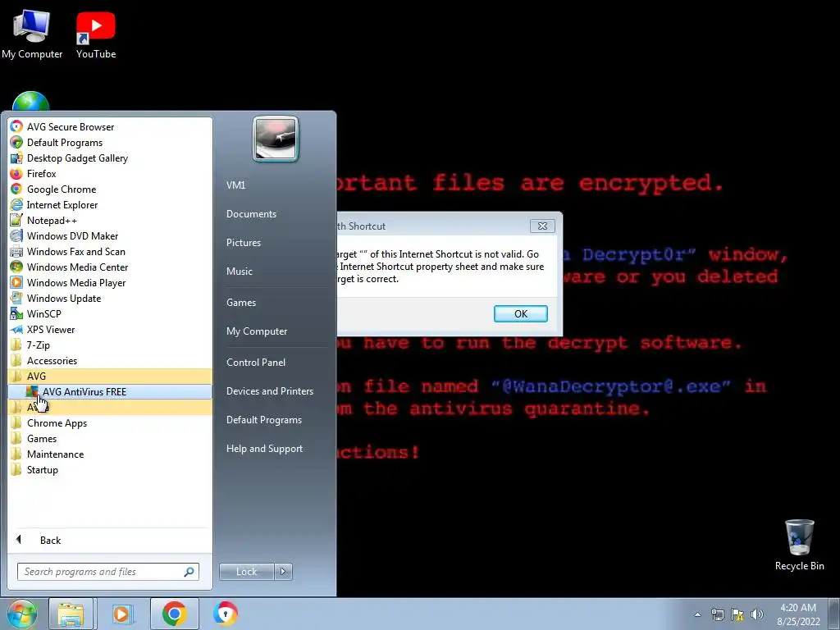The width and height of the screenshot is (840, 630).
Task: Open Devices and Printers
Action: point(276,391)
